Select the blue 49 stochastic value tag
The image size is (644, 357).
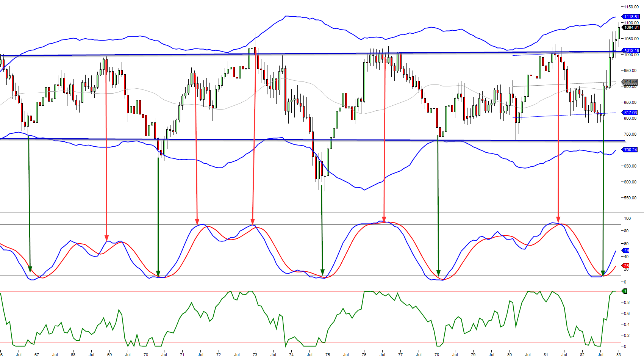[x=627, y=250]
